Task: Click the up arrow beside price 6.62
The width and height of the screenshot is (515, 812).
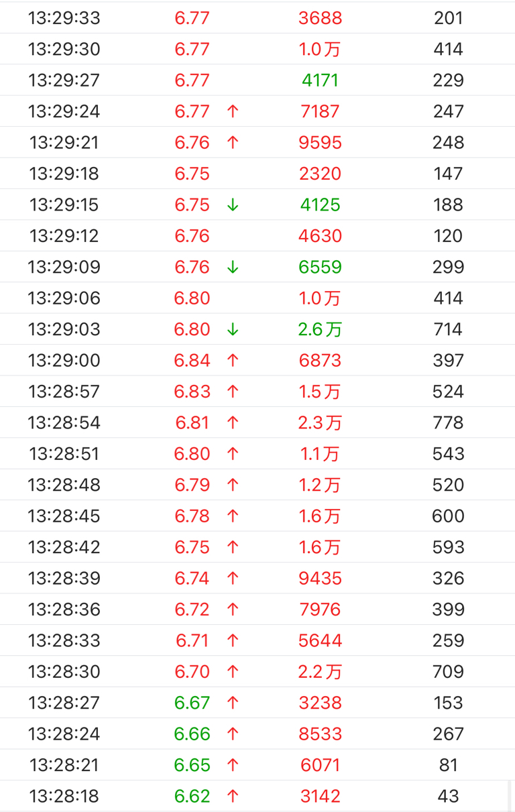Action: 233,797
